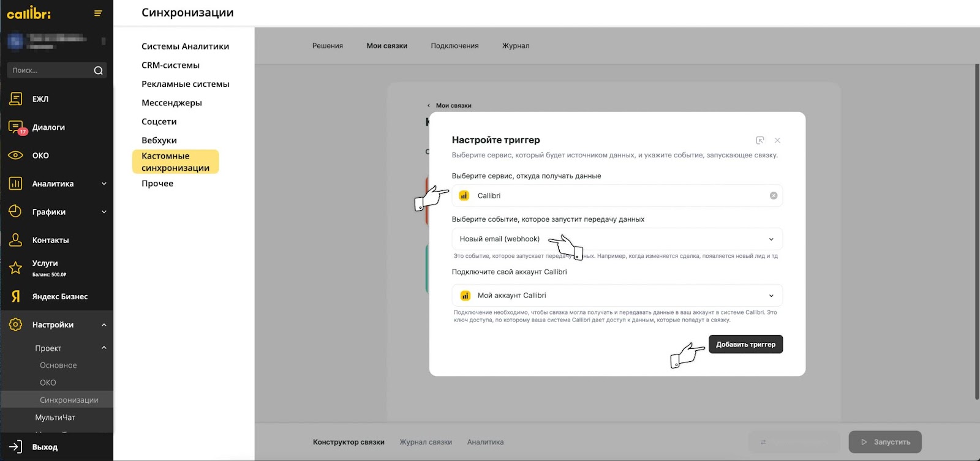Screen dimensions: 980x461
Task: Select Рекламные системы category
Action: [x=185, y=84]
